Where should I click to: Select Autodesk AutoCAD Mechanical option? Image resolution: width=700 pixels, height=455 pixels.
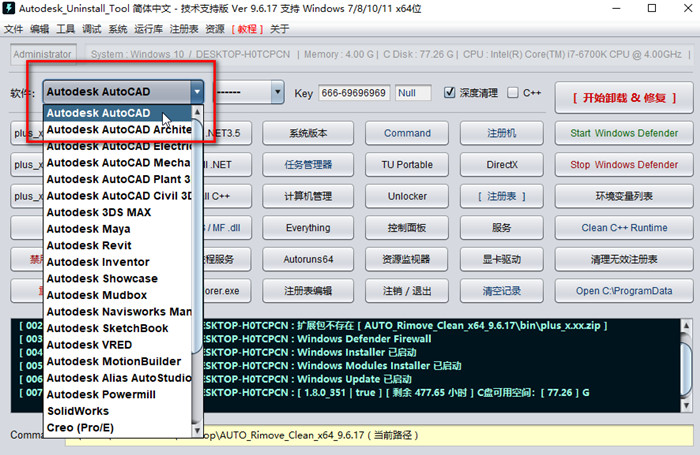pos(118,163)
